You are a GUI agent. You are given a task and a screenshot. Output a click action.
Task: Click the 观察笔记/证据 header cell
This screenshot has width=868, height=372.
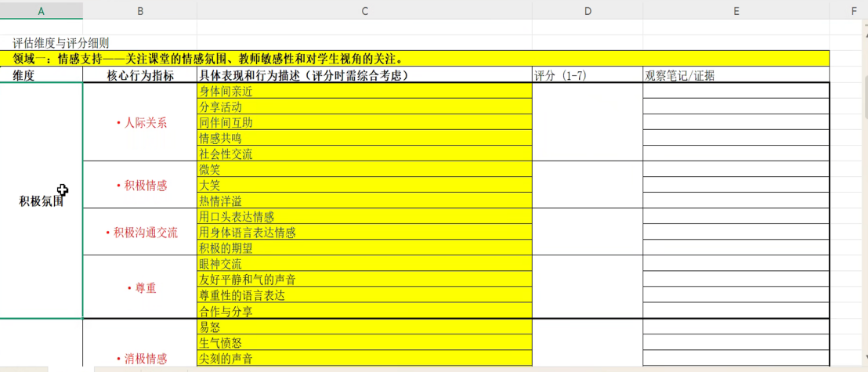pyautogui.click(x=736, y=76)
